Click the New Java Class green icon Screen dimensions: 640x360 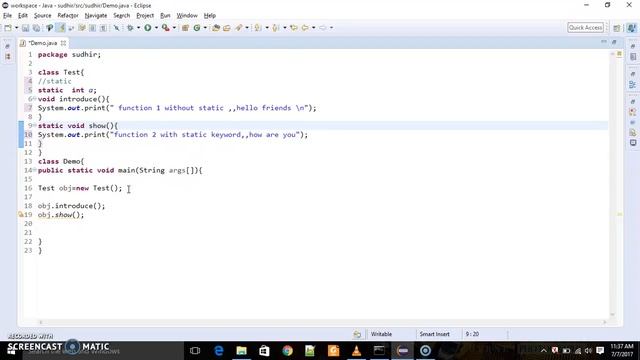[x=197, y=28]
